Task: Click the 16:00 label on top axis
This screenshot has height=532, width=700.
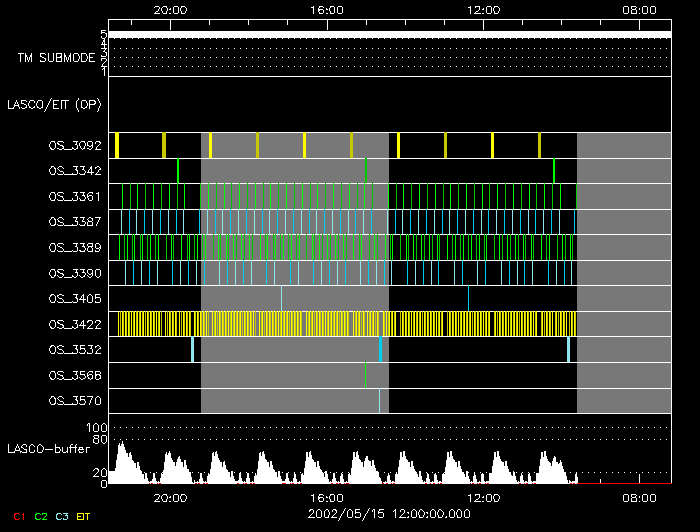Action: tap(327, 9)
